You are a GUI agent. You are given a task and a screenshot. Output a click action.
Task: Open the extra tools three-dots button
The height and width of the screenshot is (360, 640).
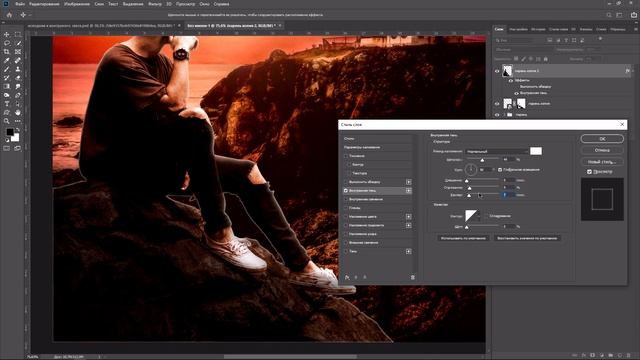(18, 121)
